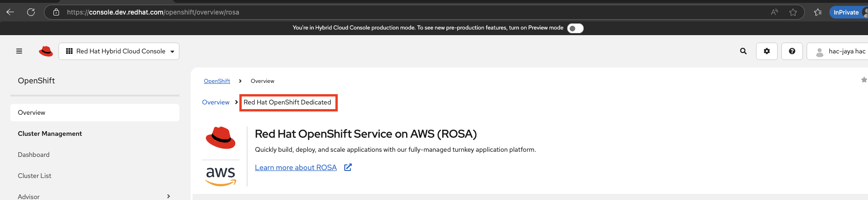Open Dashboard from sidebar navigation
868x200 pixels.
(34, 155)
